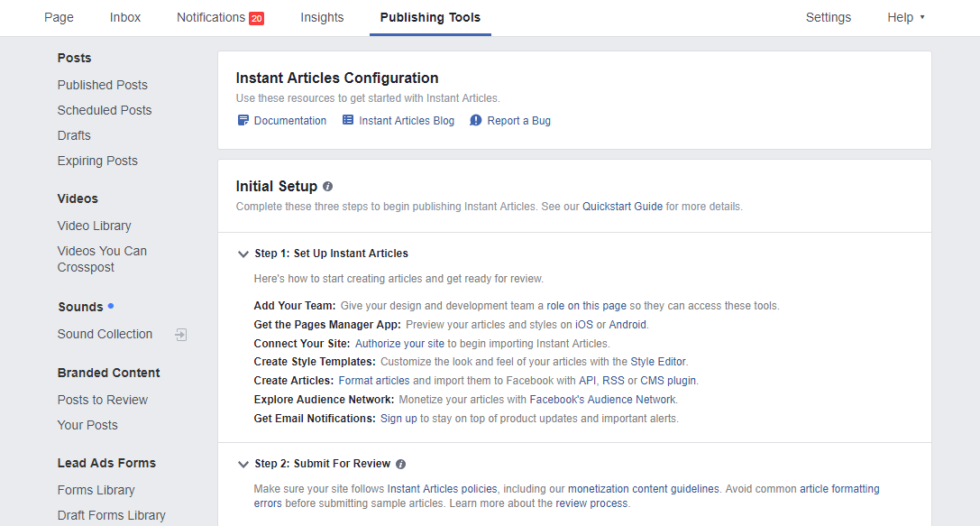Select Posts to Review under Branded Content
This screenshot has height=526, width=980.
pos(103,400)
